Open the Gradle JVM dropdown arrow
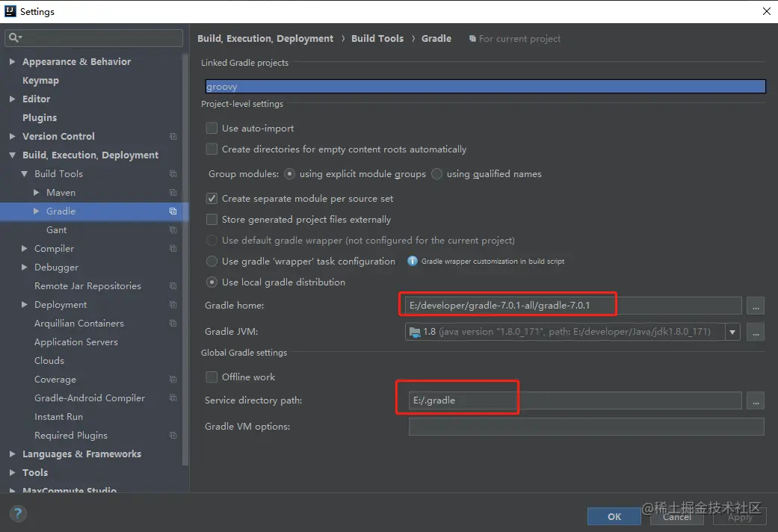 tap(732, 332)
